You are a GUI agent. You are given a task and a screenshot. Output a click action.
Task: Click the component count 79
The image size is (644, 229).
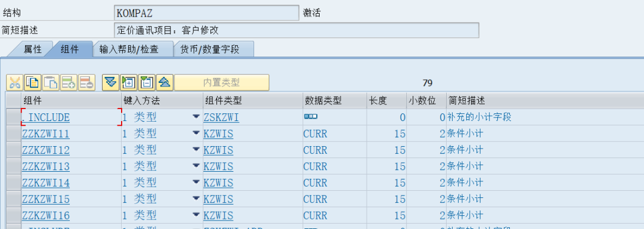pos(428,83)
